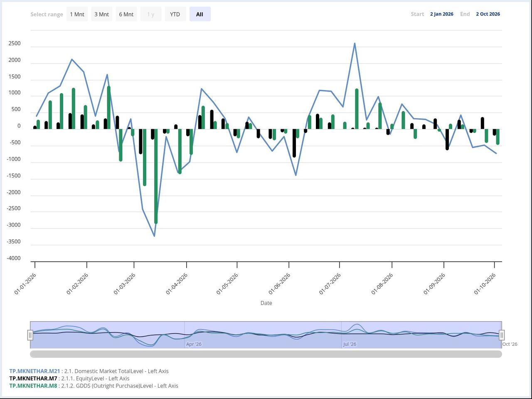Select the 3 Mnt range button
The width and height of the screenshot is (532, 399).
click(101, 14)
